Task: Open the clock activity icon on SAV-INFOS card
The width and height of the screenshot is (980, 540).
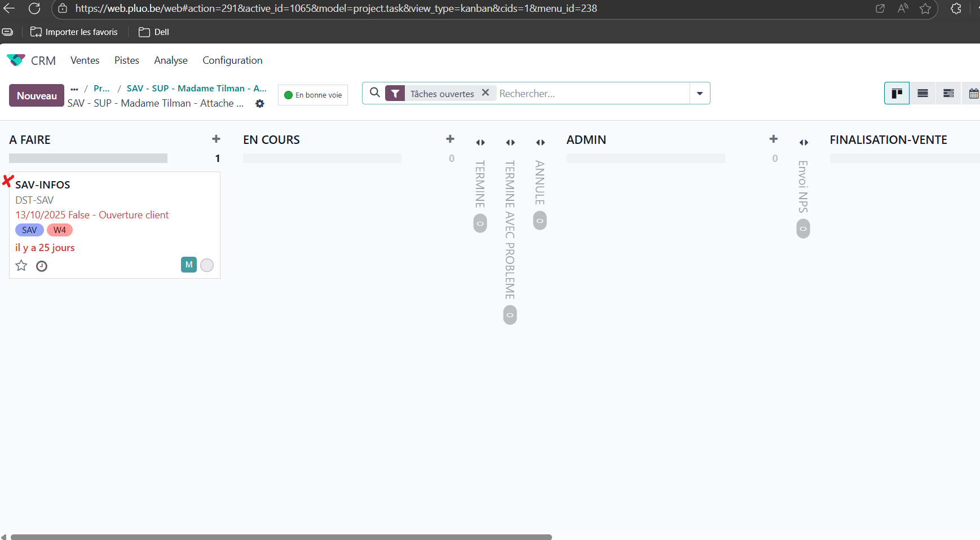Action: (x=42, y=266)
